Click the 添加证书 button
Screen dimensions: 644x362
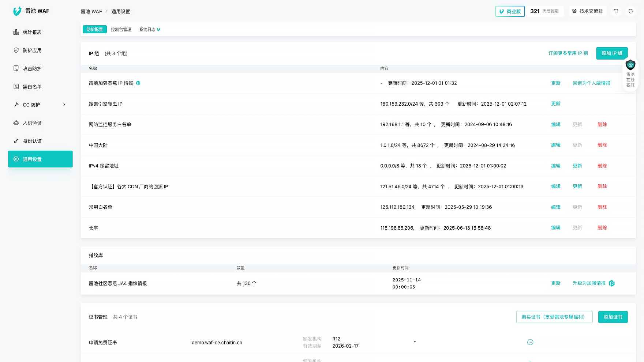613,317
